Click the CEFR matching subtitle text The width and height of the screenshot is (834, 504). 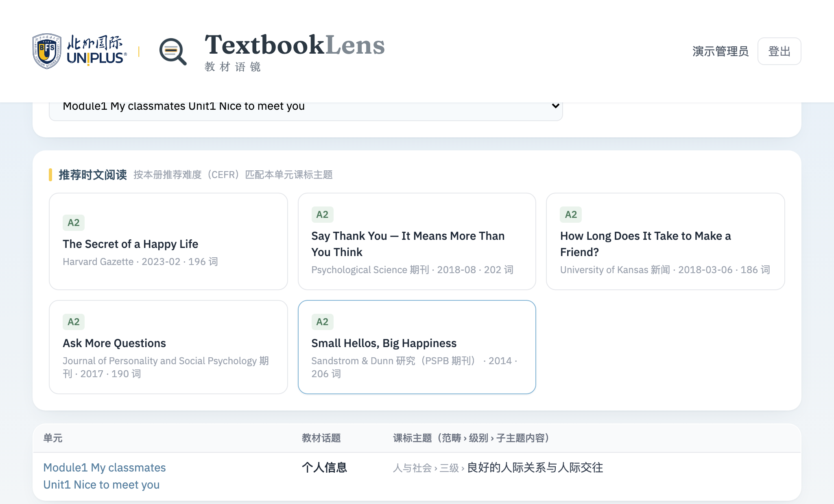pyautogui.click(x=233, y=175)
